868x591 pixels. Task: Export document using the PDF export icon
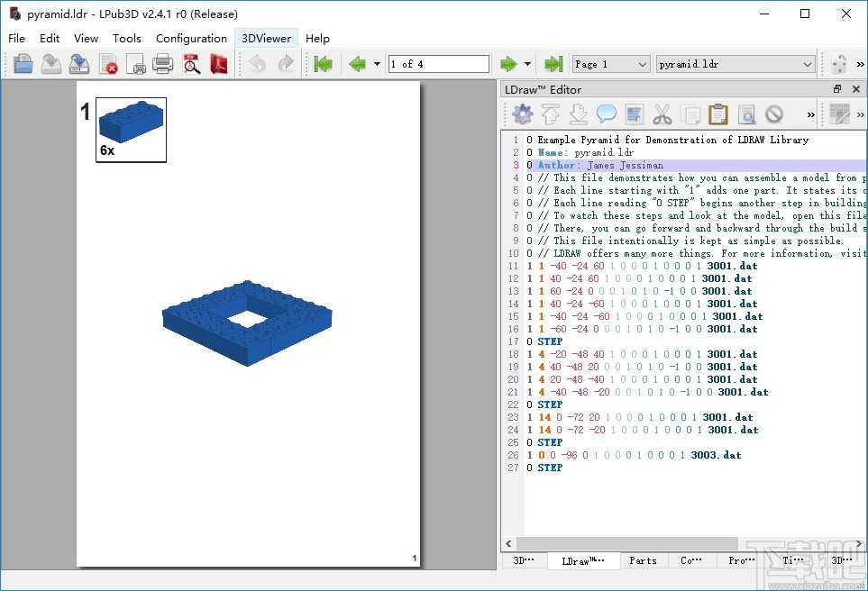(x=219, y=64)
